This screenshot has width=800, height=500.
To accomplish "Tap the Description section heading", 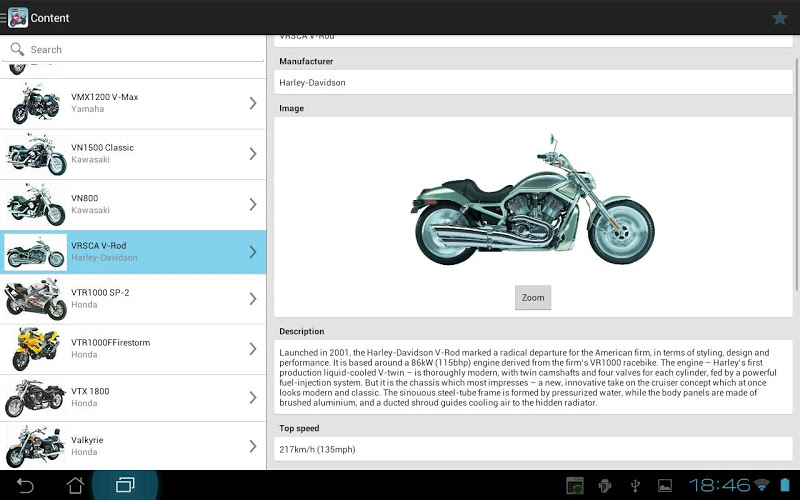I will [302, 331].
